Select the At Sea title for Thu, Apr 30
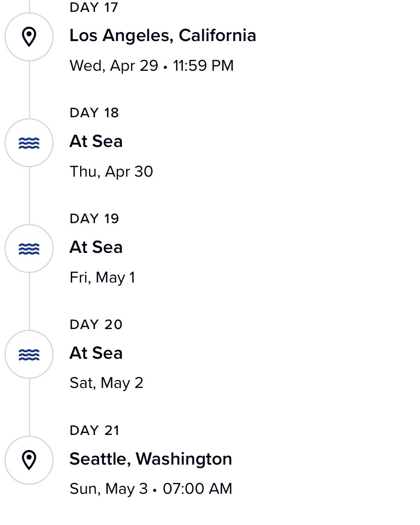Image resolution: width=420 pixels, height=525 pixels. (96, 142)
